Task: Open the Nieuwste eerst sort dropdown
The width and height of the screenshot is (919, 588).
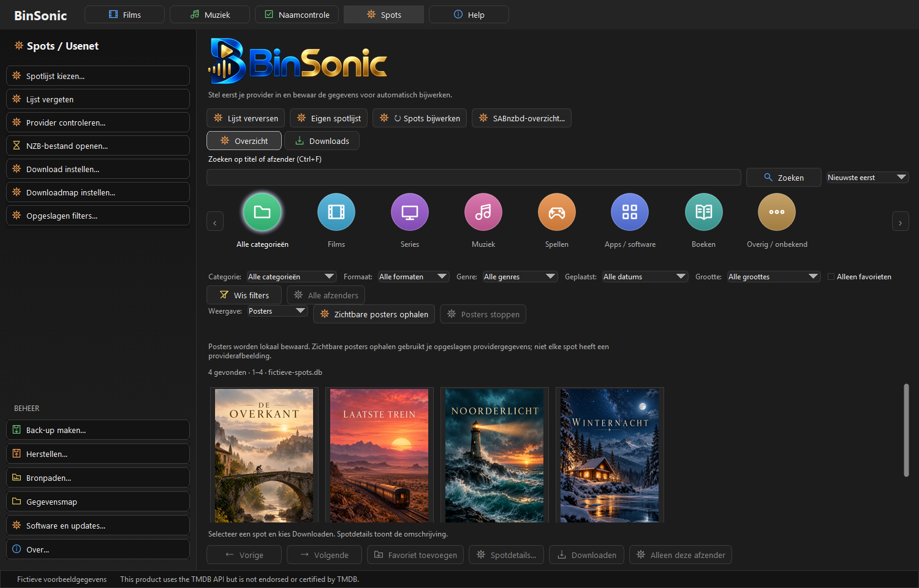Action: tap(867, 178)
